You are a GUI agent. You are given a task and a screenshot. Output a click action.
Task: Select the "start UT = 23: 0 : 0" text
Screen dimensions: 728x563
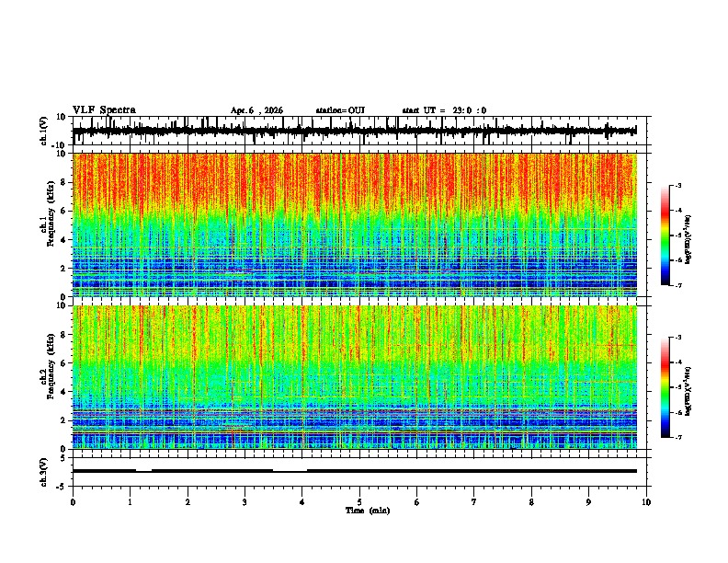(444, 110)
